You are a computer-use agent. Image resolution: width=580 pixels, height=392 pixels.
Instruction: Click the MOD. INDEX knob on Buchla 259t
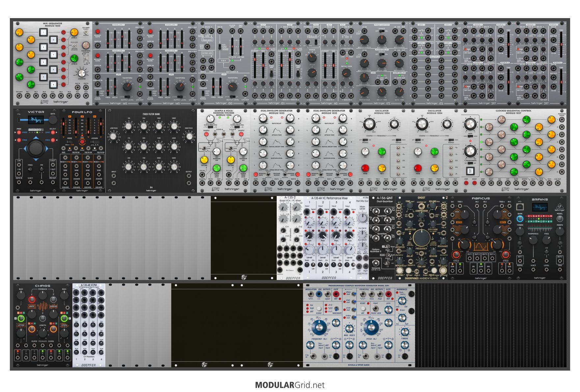(349, 328)
